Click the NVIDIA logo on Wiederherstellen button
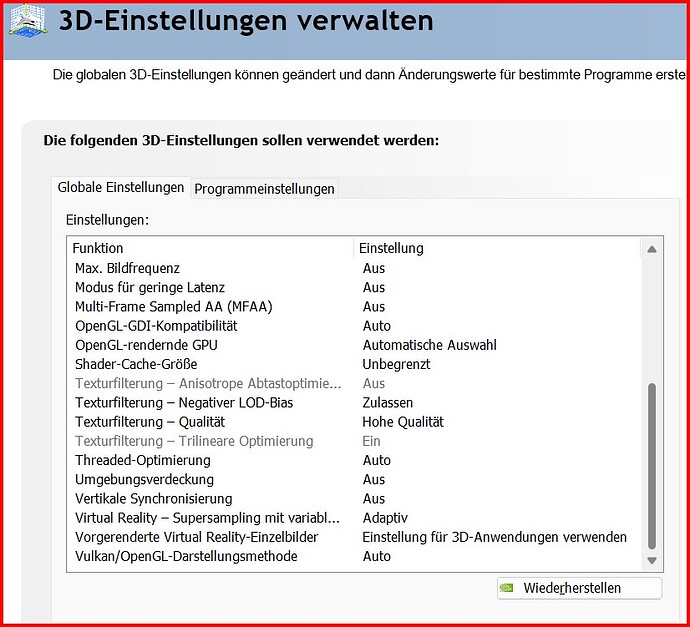 click(x=507, y=588)
